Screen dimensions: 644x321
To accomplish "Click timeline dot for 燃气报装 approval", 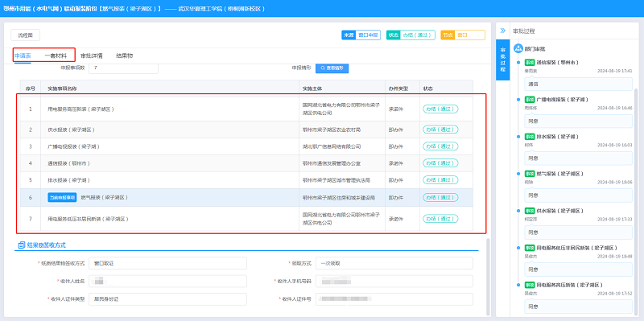I will (x=518, y=174).
